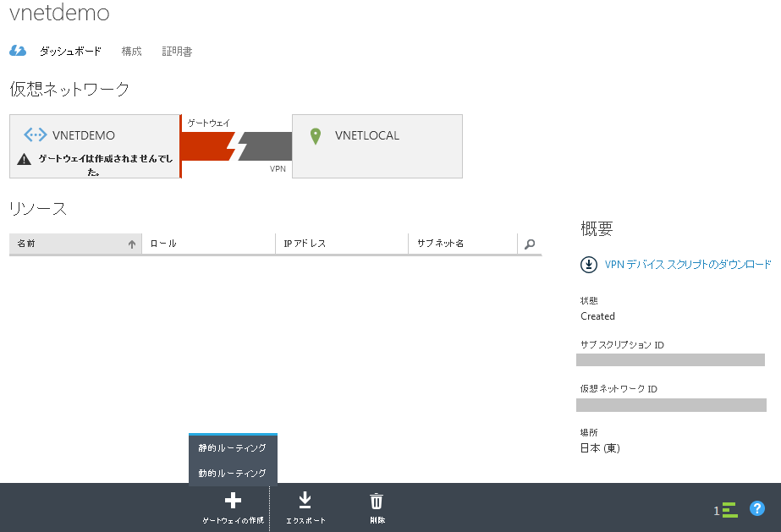
Task: Choose 静的ルーティング from the popup menu
Action: click(x=233, y=448)
